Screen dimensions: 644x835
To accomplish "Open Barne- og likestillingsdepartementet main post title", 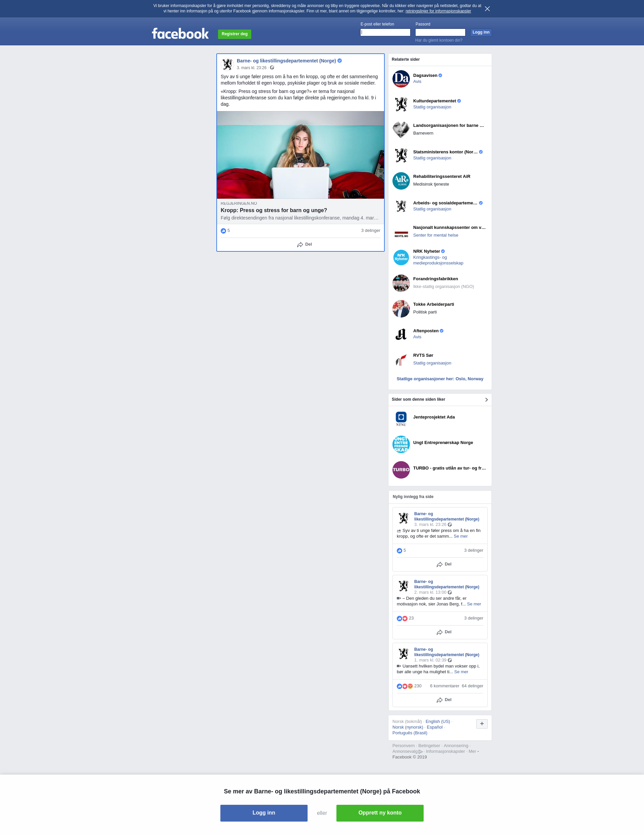I will click(x=286, y=61).
